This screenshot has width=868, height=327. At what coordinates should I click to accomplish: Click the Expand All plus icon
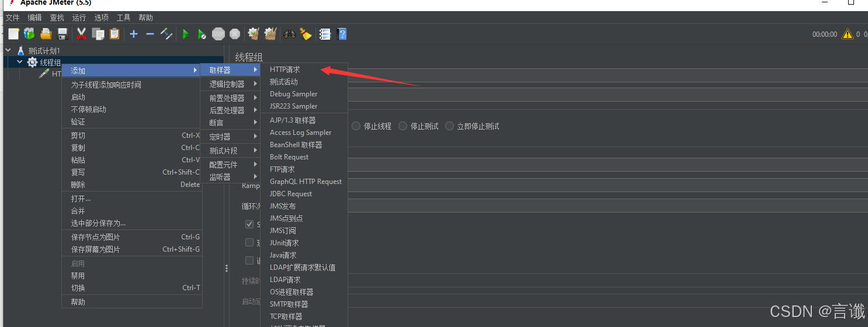(x=134, y=34)
